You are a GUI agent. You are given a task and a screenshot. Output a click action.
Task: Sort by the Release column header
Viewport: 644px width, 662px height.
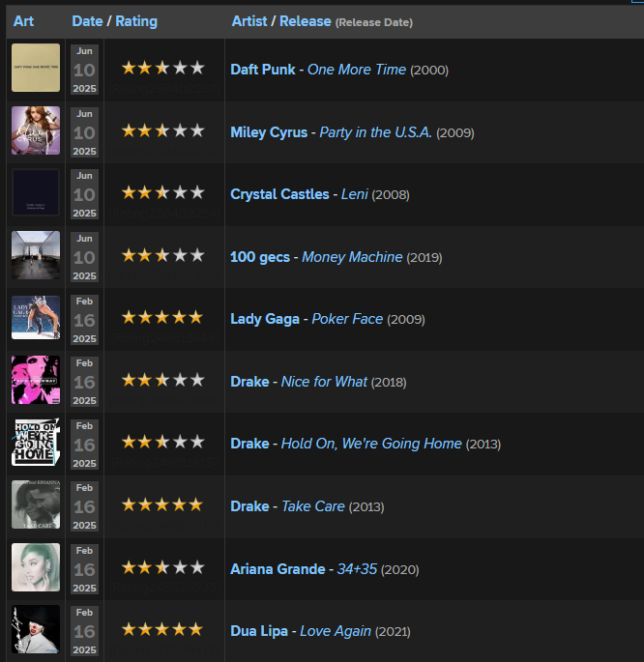click(305, 21)
